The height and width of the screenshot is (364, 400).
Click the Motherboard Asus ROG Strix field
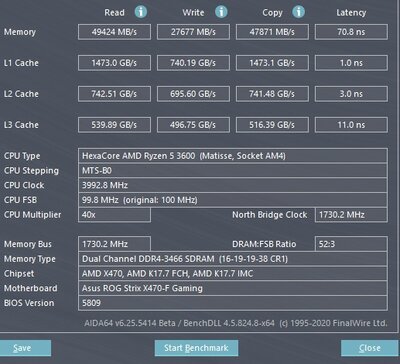(233, 288)
